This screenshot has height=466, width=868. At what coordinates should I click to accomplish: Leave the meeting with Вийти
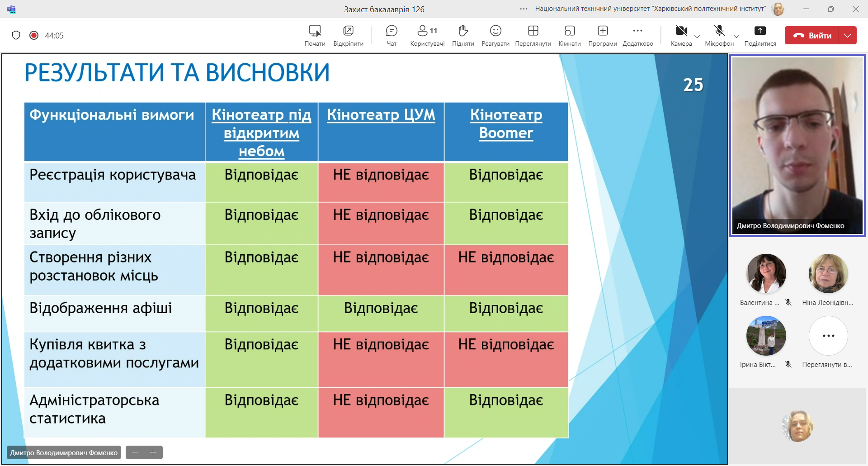click(x=812, y=35)
